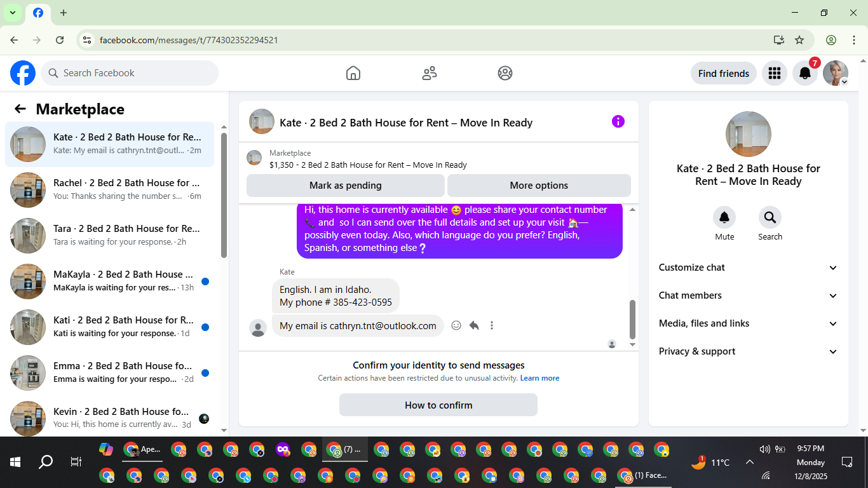Viewport: 868px width, 488px height.
Task: Mute this conversation bell icon
Action: click(x=724, y=218)
